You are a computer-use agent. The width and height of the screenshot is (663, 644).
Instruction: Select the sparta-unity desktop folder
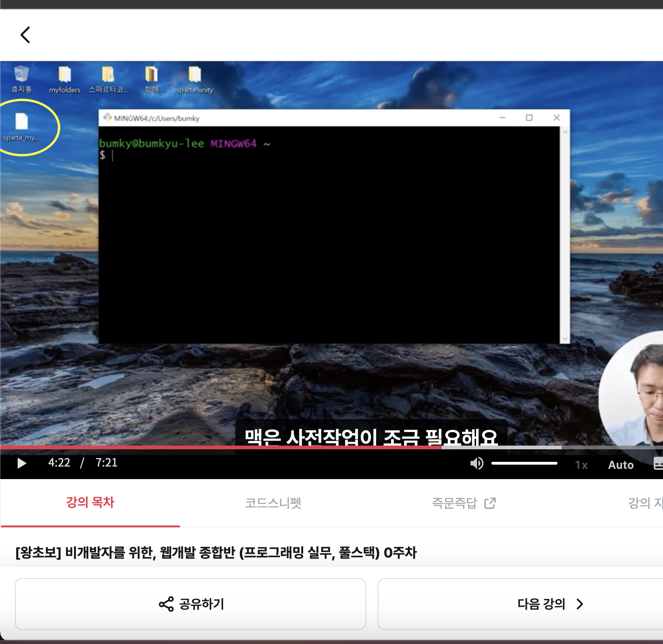click(195, 79)
